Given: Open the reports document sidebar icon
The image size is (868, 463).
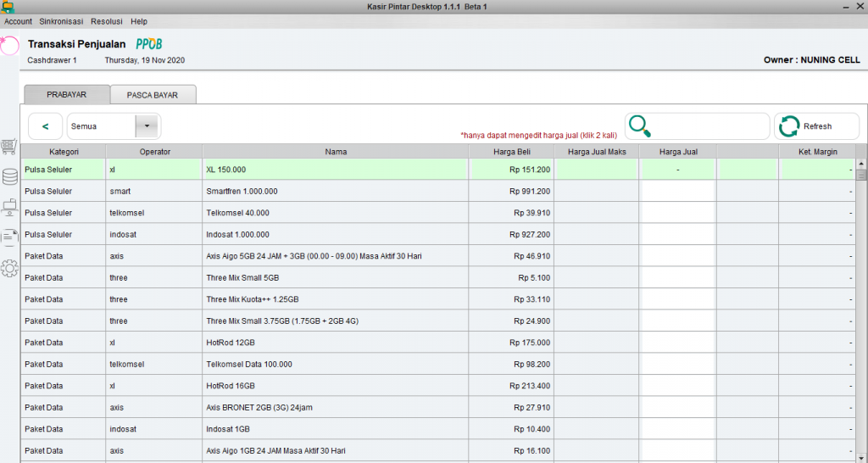Looking at the screenshot, I should [x=9, y=237].
